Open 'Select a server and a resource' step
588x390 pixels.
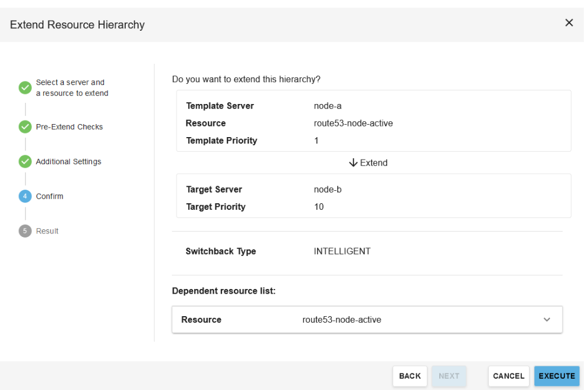point(71,88)
